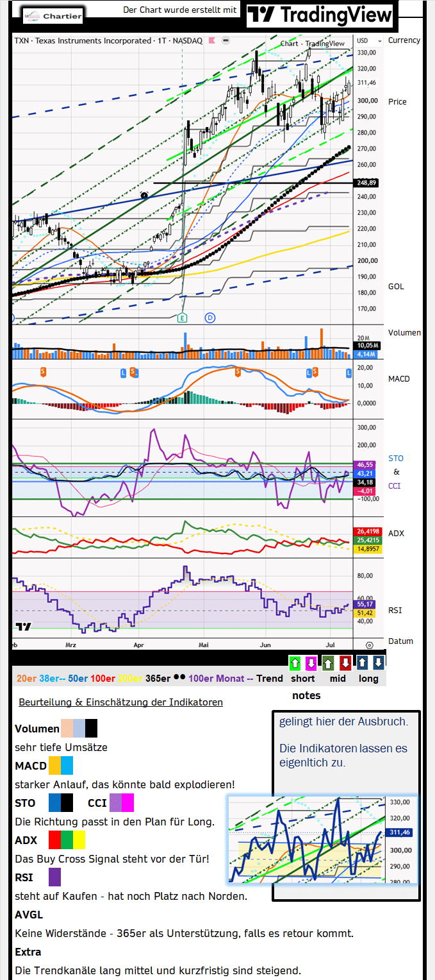Click the black Volumen color swatch
Viewport: 435px width, 980px height.
[x=92, y=728]
